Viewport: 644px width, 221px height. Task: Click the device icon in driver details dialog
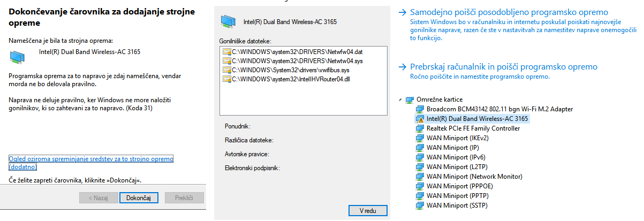pyautogui.click(x=229, y=21)
